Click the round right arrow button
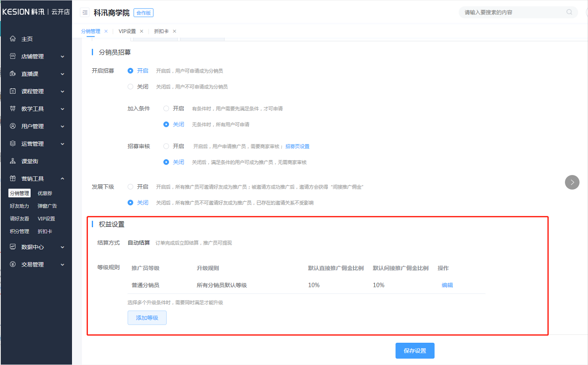This screenshot has height=365, width=588. (572, 182)
